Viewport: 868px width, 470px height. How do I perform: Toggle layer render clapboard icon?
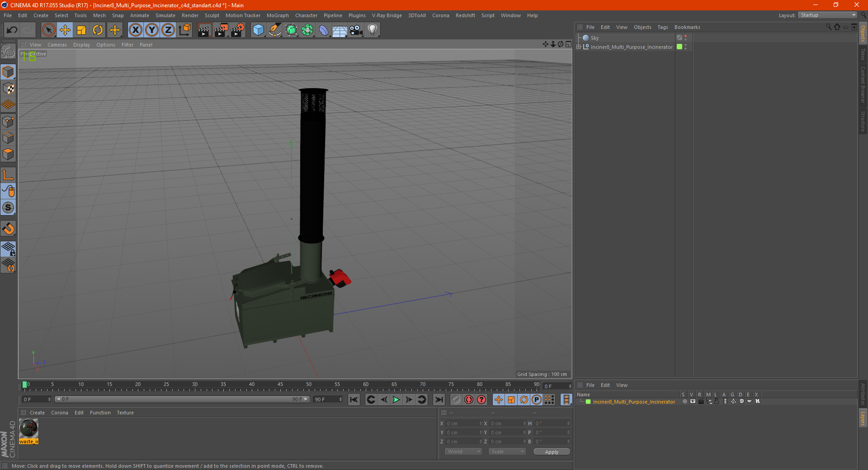tap(701, 401)
